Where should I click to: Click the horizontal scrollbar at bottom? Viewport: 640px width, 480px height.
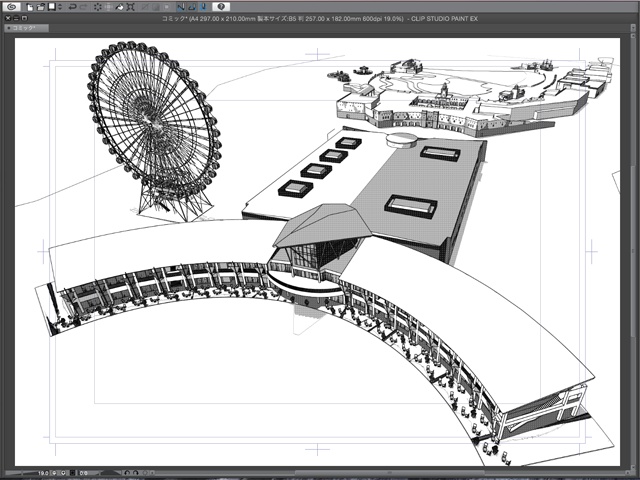click(388, 473)
